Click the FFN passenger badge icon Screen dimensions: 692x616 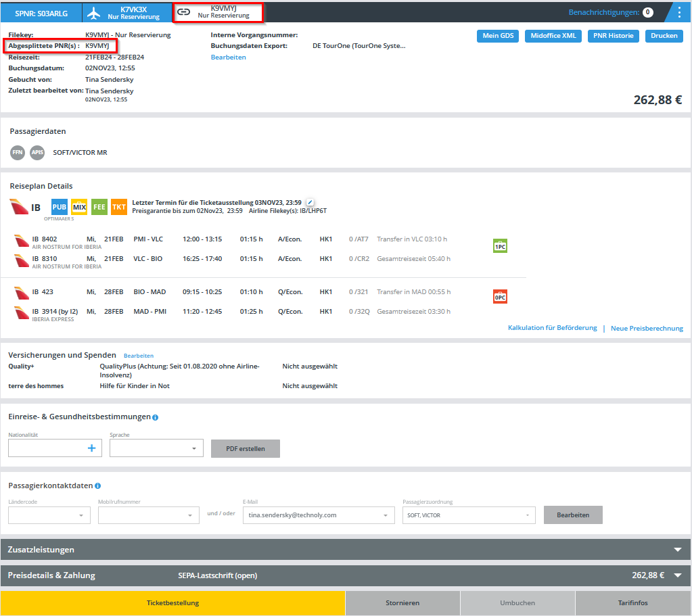pos(18,153)
